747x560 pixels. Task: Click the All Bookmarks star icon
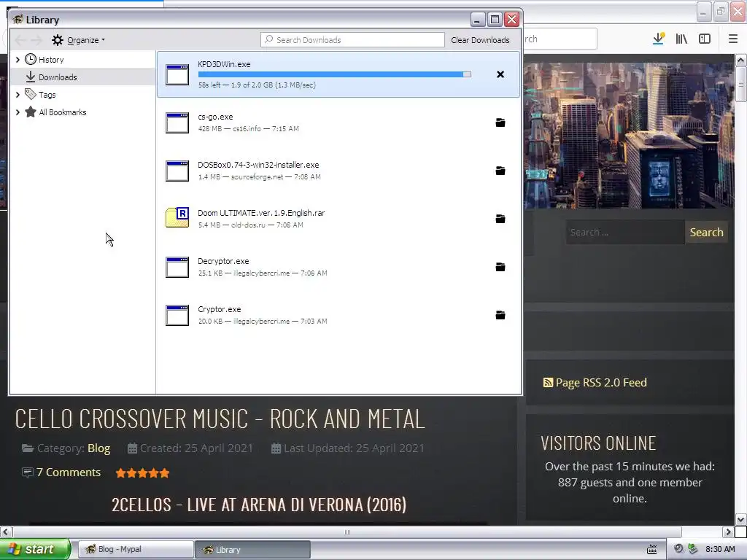click(31, 112)
